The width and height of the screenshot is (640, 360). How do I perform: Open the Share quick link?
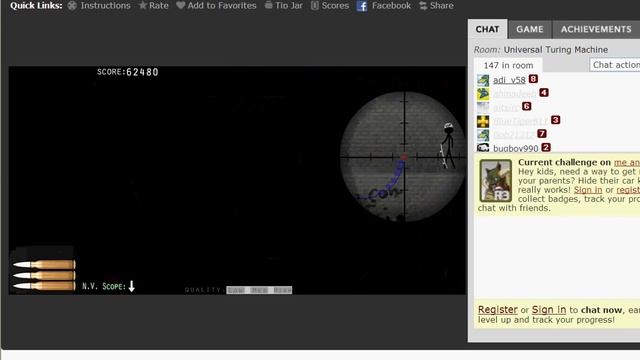point(436,6)
